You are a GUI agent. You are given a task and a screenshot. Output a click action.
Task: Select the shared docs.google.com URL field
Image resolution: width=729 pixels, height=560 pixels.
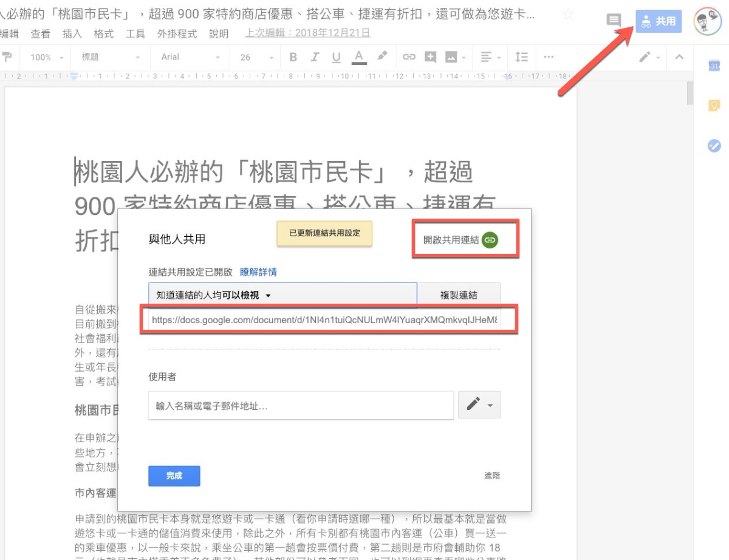[325, 319]
